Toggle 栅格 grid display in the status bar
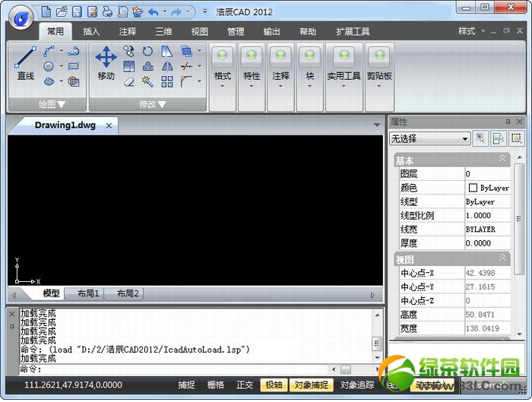The image size is (532, 402). [x=215, y=385]
